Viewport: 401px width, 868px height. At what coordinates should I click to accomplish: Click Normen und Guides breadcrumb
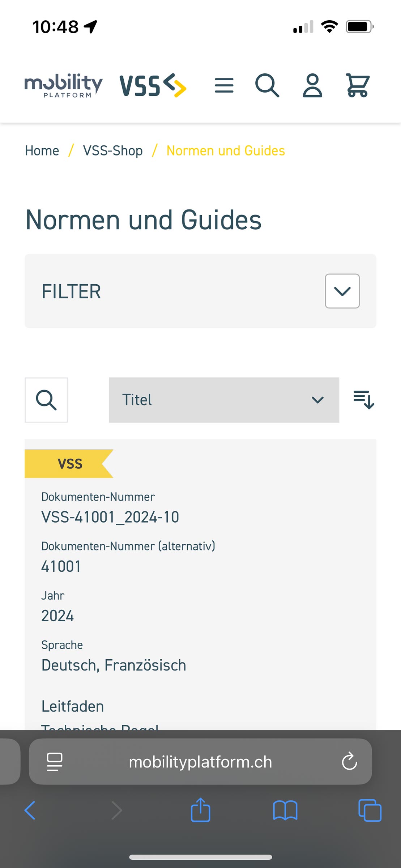226,150
